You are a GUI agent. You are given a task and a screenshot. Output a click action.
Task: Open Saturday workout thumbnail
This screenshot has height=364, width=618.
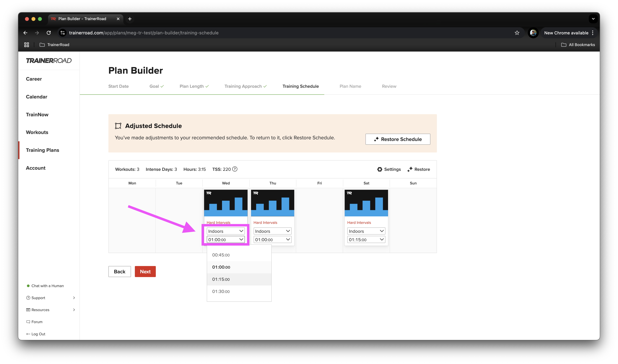(366, 203)
